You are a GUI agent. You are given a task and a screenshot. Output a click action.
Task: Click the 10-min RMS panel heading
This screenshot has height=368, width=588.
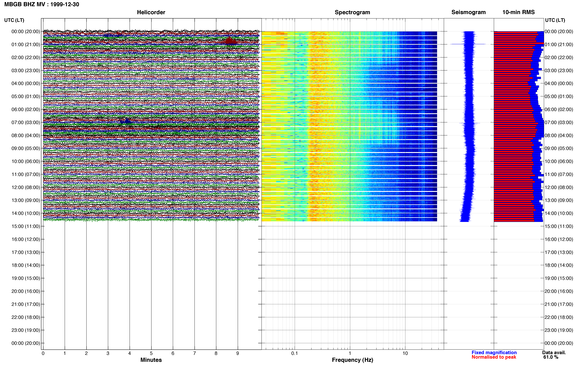[518, 12]
